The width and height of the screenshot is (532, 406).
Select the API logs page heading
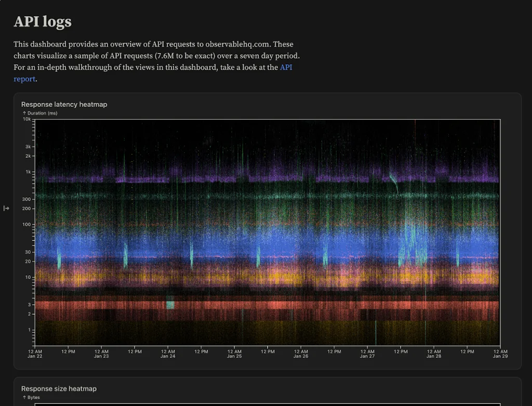tap(43, 22)
